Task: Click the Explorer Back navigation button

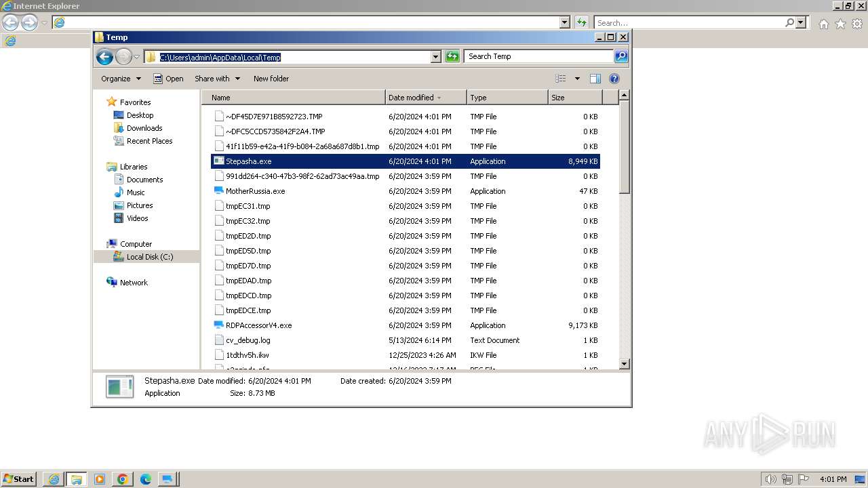Action: coord(104,57)
